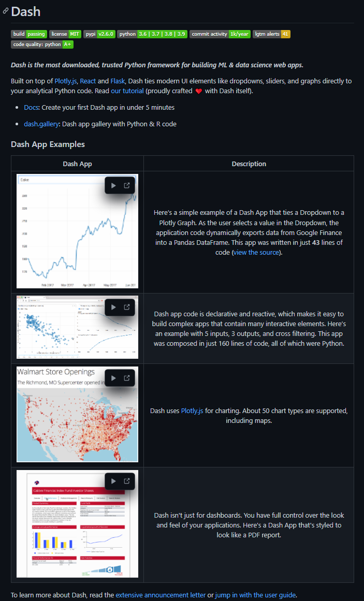The height and width of the screenshot is (601, 364).
Task: Open financial report GIF in new tab
Action: pos(126,481)
